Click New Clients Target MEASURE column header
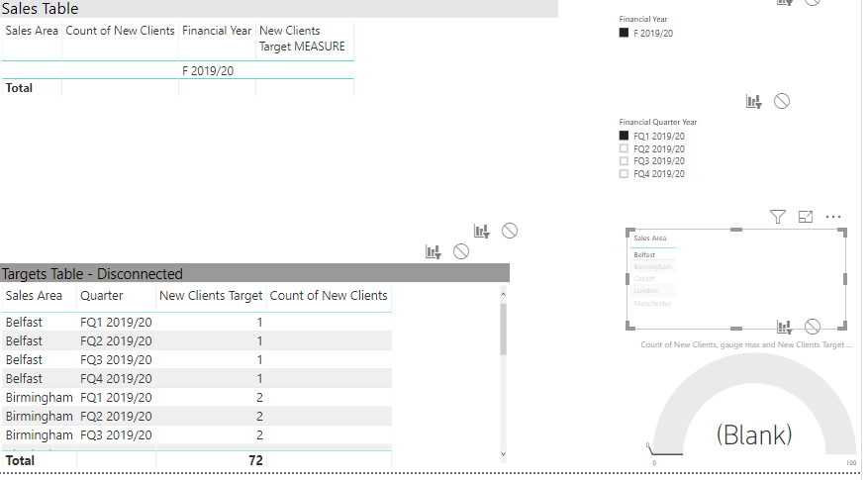 302,39
